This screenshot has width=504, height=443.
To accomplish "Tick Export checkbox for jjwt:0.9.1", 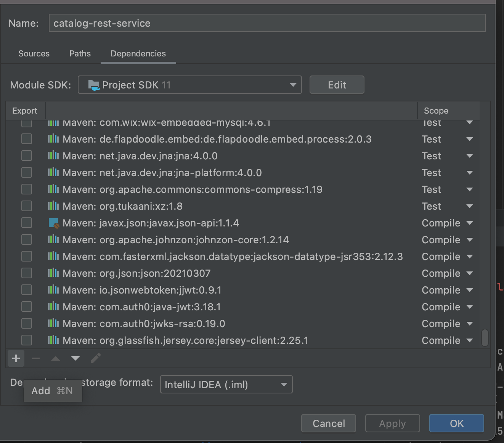I will click(x=27, y=290).
